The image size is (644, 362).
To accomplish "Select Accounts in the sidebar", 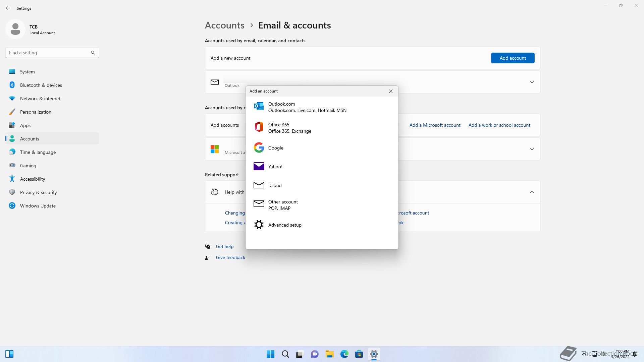I will click(52, 139).
